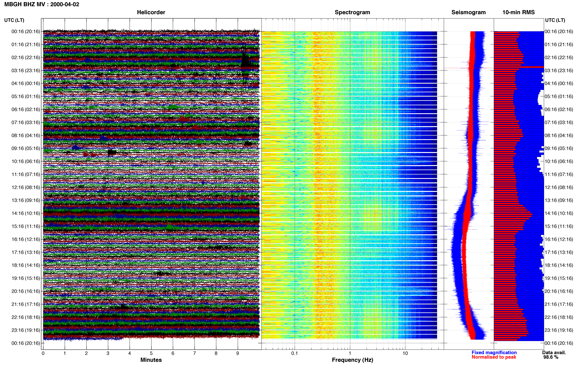Click left time label 01:16 (21:16)
Screen dimensions: 588x368
26,45
